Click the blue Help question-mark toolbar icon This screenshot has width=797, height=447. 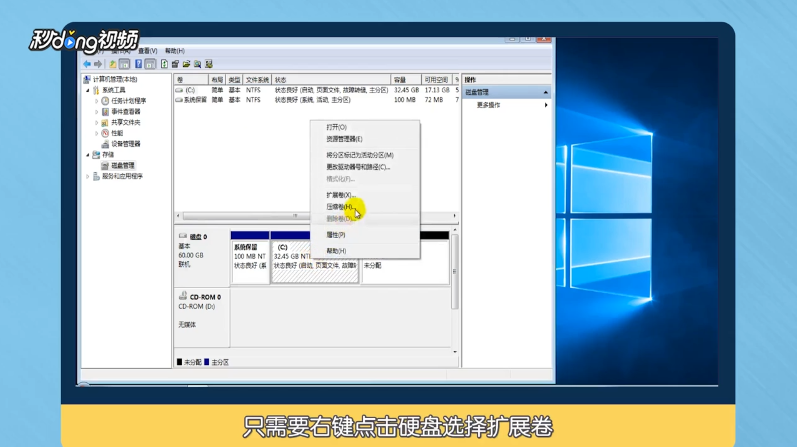pos(138,64)
